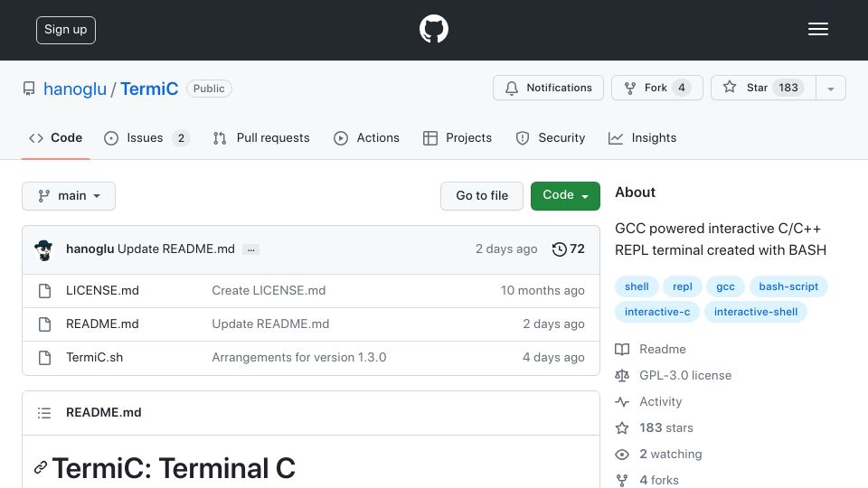The image size is (868, 488).
Task: Star the TermiC repository
Action: click(x=763, y=88)
